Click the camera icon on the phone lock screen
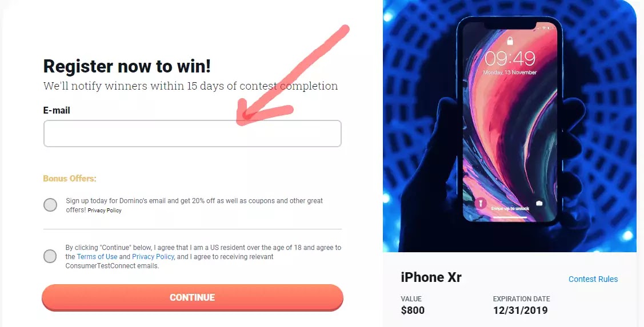Screen dimensions: 644x327 coord(539,203)
